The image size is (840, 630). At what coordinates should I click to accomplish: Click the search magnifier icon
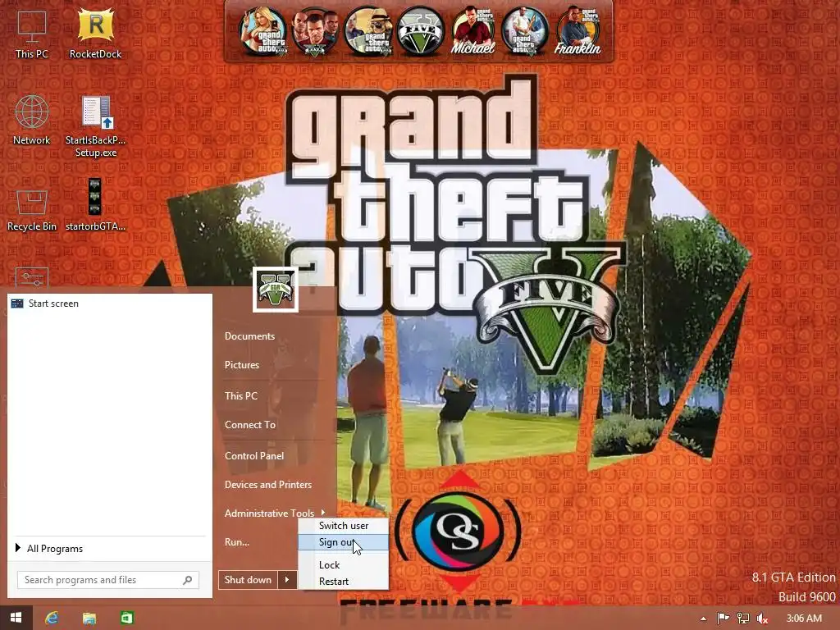click(x=188, y=580)
